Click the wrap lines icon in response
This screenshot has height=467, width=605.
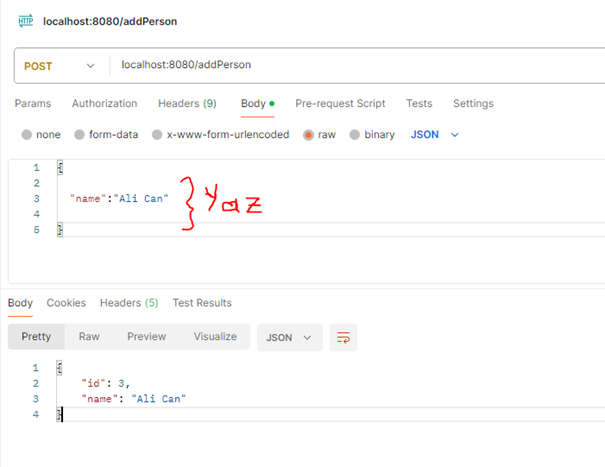pyautogui.click(x=343, y=337)
